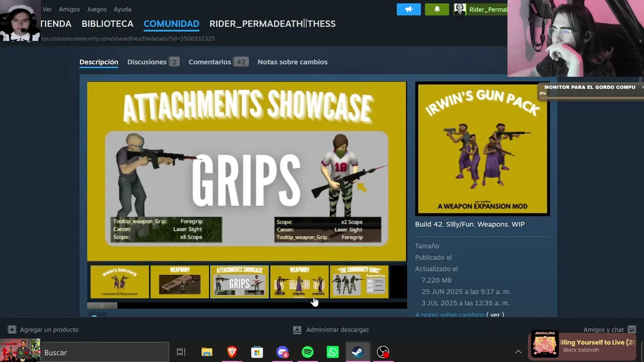The height and width of the screenshot is (362, 644).
Task: Open the Steam announcements megaphone button
Action: pos(409,10)
